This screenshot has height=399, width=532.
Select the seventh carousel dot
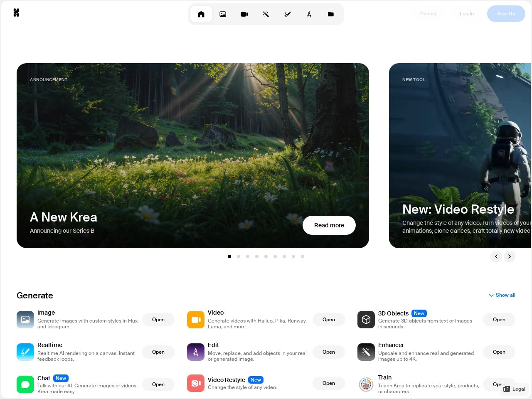[x=284, y=256]
